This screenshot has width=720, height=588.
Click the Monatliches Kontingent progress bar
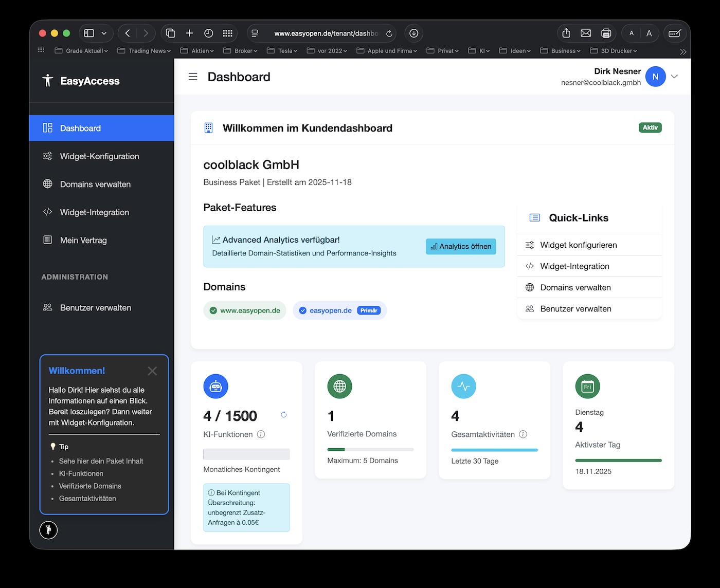click(x=246, y=454)
